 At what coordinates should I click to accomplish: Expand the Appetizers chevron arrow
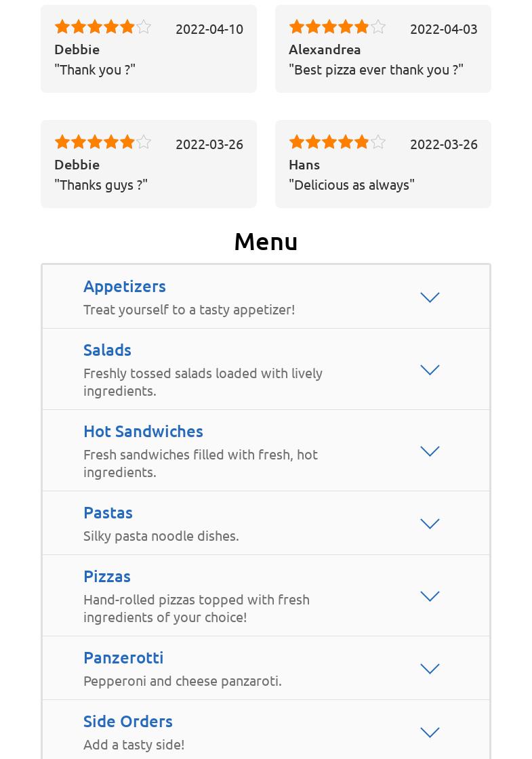tap(430, 297)
